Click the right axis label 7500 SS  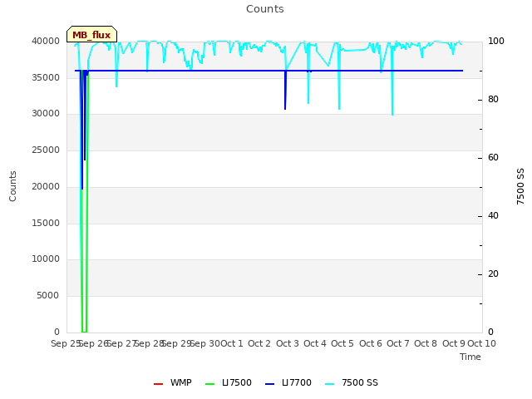520,186
